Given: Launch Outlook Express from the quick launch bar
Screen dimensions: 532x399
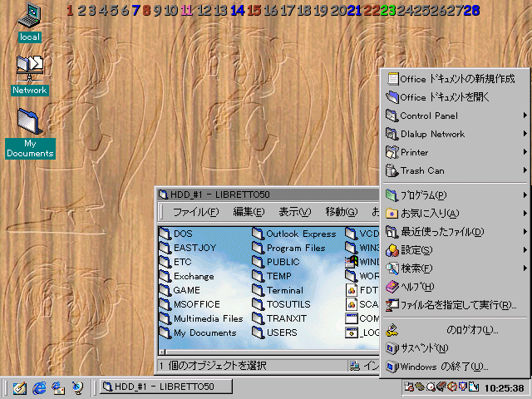Looking at the screenshot, I should click(58, 387).
